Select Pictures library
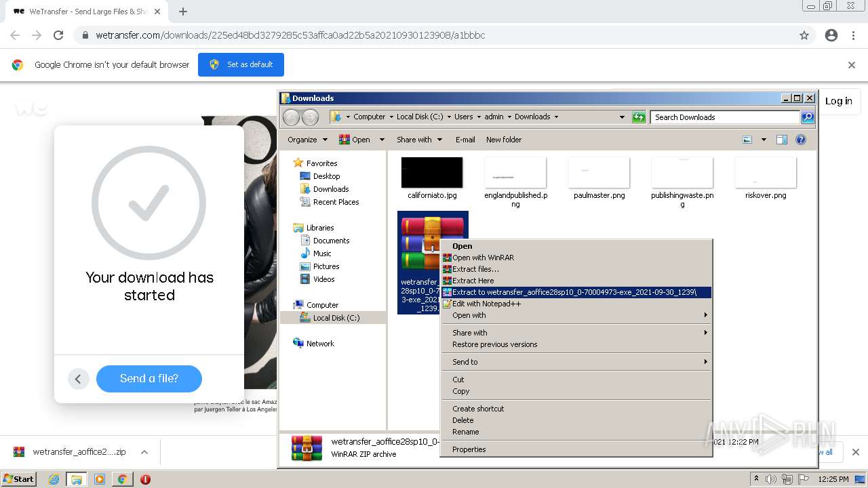The image size is (868, 488). click(325, 266)
